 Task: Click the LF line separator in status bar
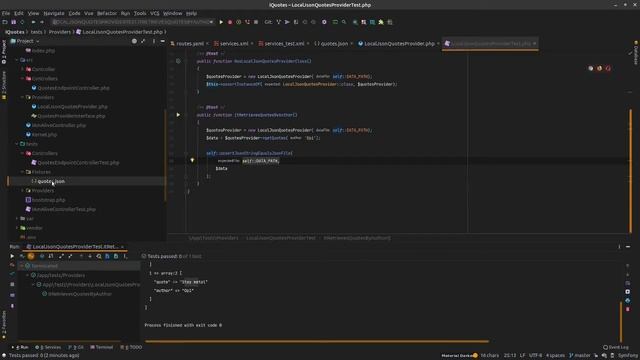tap(522, 356)
